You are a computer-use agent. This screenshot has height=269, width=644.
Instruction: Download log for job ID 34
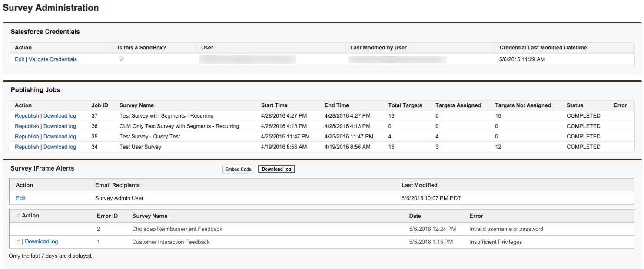click(x=60, y=147)
